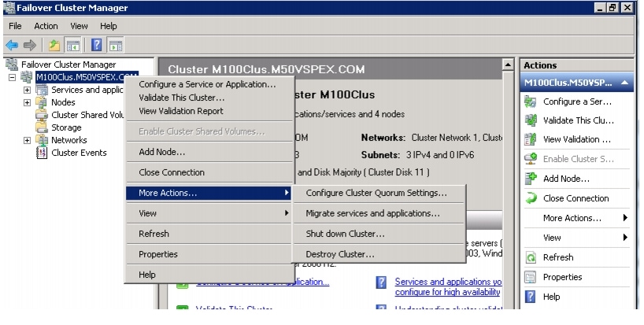Screen dimensions: 644x325
Task: Open View submenu in the context menu
Action: [x=209, y=213]
